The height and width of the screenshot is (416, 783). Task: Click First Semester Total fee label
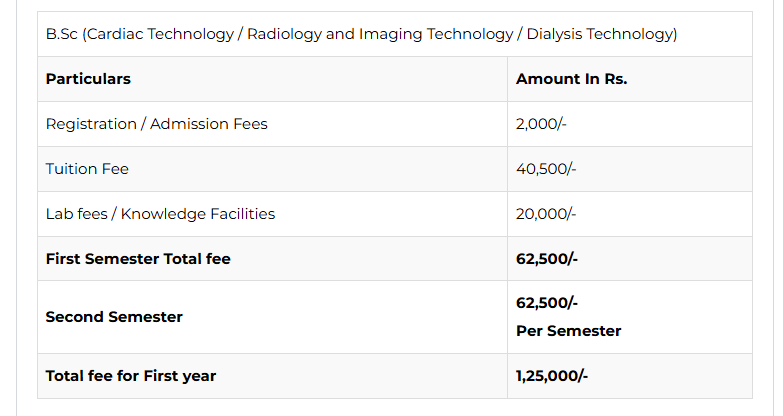click(x=138, y=259)
